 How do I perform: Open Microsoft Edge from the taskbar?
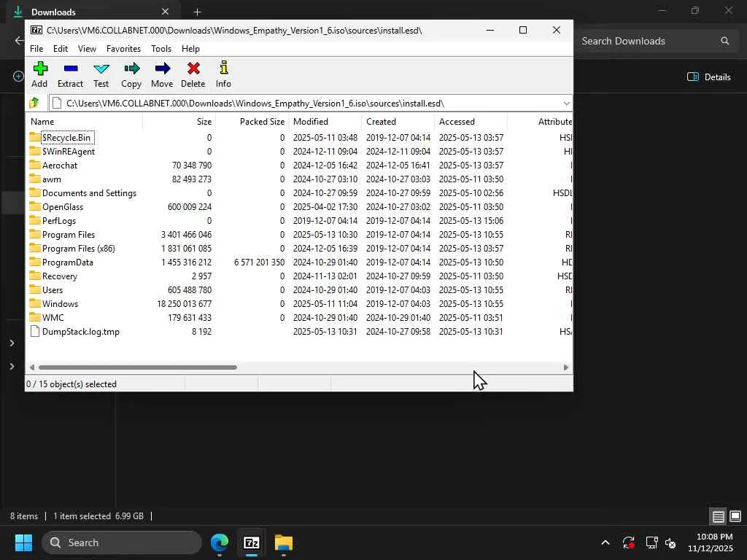[x=220, y=542]
